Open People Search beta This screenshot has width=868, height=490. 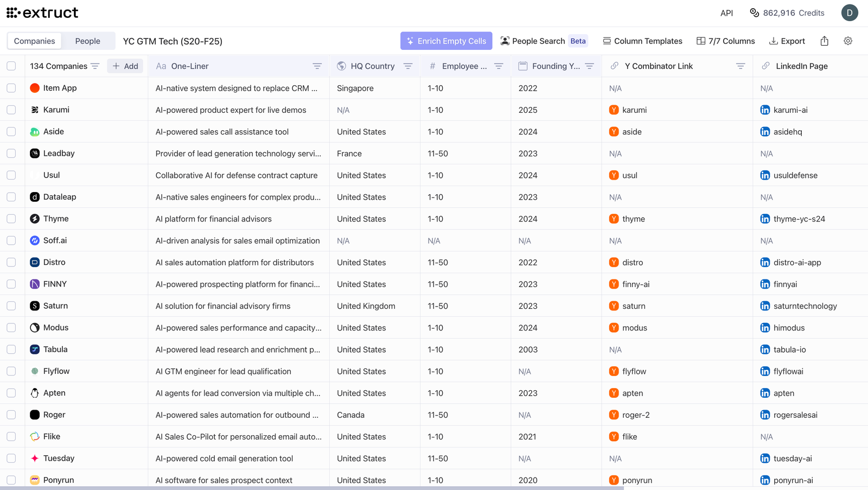pyautogui.click(x=543, y=41)
